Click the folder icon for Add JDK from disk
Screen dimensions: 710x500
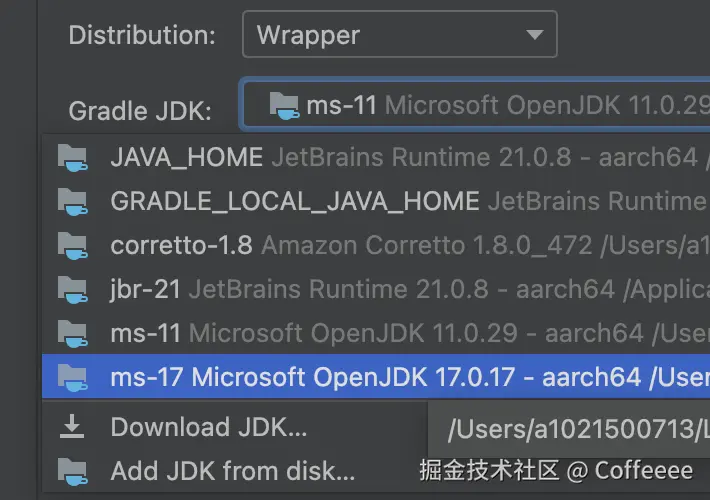(72, 470)
